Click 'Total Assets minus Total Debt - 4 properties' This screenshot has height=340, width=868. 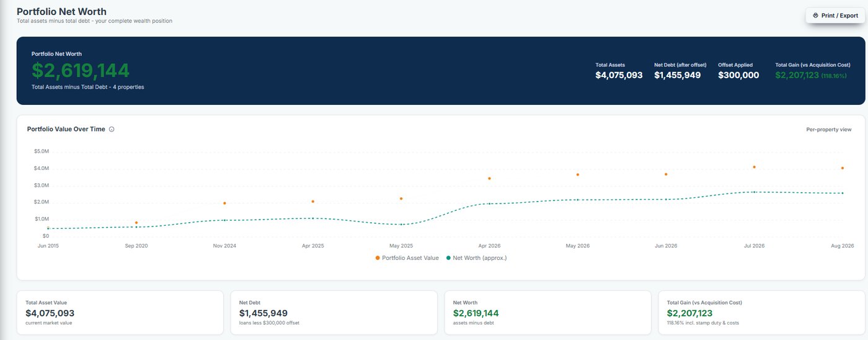[x=88, y=87]
